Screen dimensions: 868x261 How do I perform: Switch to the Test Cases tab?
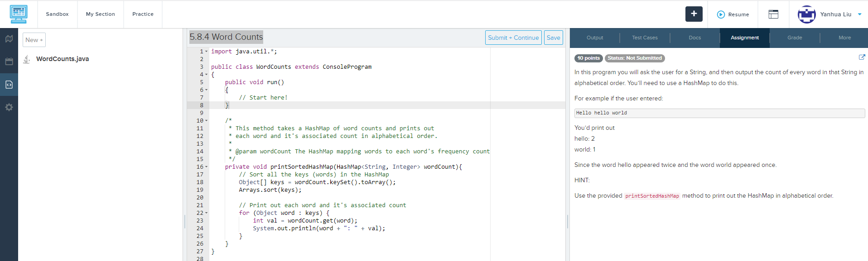(x=645, y=38)
